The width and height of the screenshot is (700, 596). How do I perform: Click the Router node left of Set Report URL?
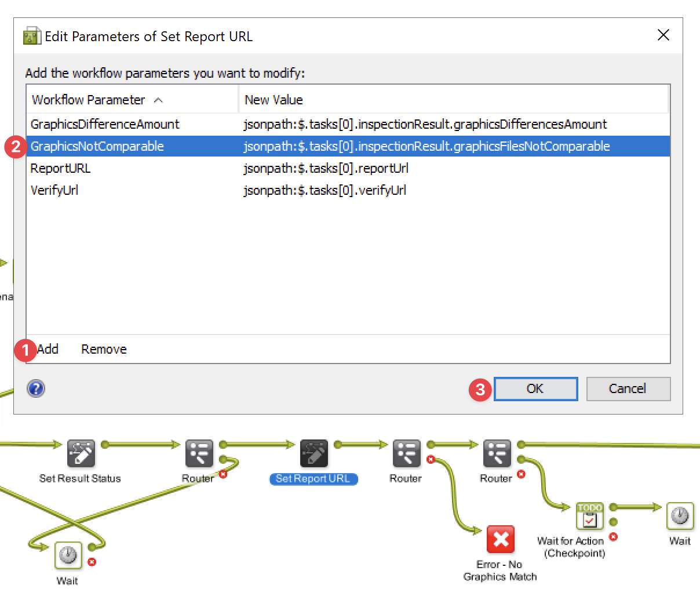(x=199, y=453)
